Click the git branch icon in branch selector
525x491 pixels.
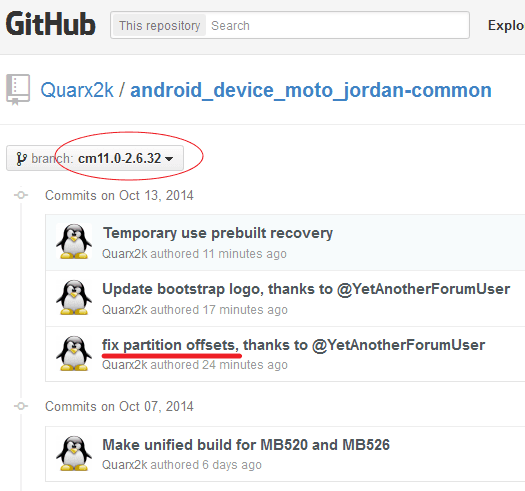[21, 158]
